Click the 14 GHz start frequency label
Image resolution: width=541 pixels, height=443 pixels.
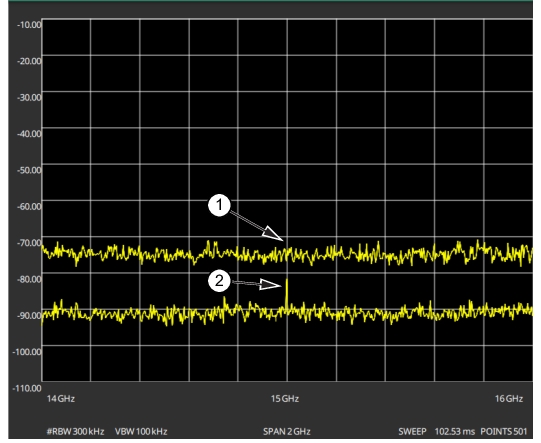(61, 398)
